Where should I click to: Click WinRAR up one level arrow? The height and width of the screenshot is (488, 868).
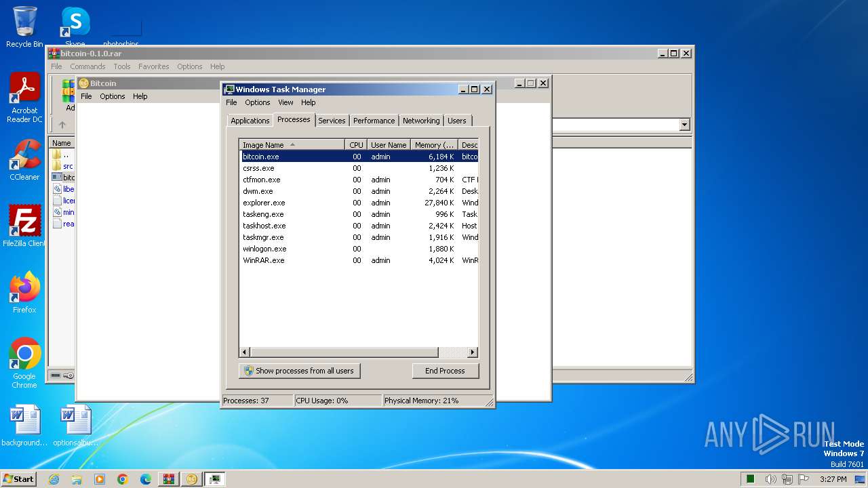pos(62,125)
